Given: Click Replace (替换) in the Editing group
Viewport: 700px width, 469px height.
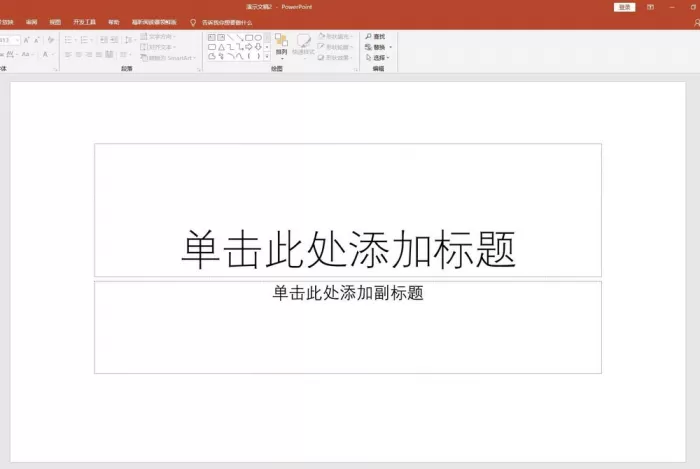Looking at the screenshot, I should point(378,47).
